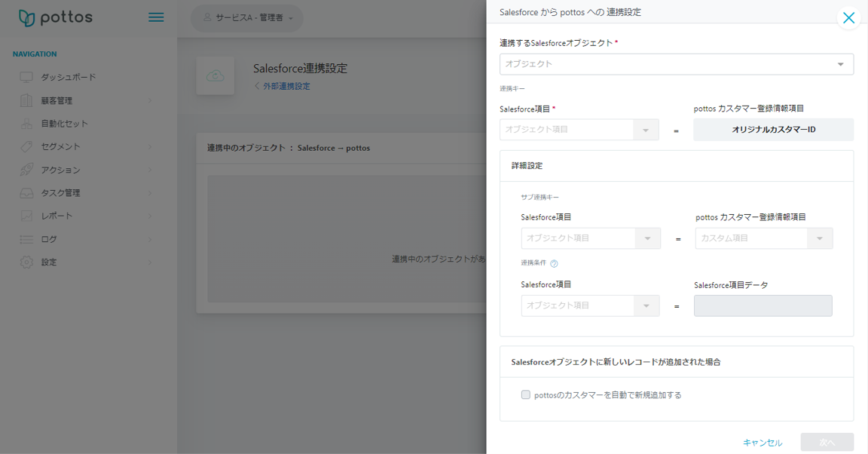Image resolution: width=868 pixels, height=454 pixels.
Task: Open the カスタム項目 dropdown
Action: (764, 238)
